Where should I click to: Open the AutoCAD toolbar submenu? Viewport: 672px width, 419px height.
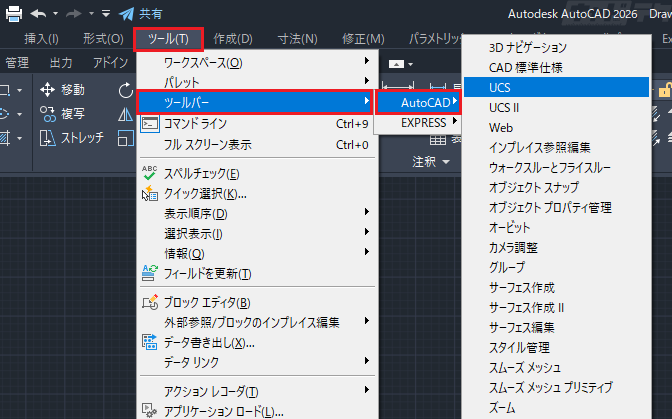pos(418,102)
